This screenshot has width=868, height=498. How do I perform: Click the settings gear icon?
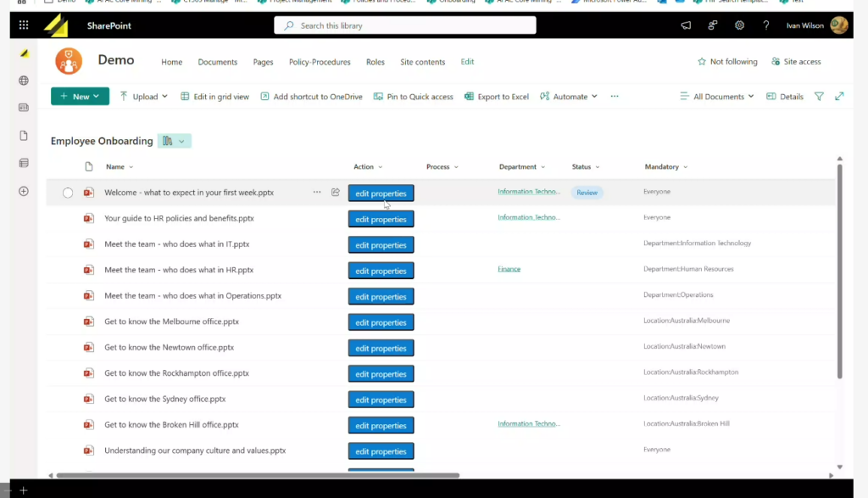[x=739, y=25]
